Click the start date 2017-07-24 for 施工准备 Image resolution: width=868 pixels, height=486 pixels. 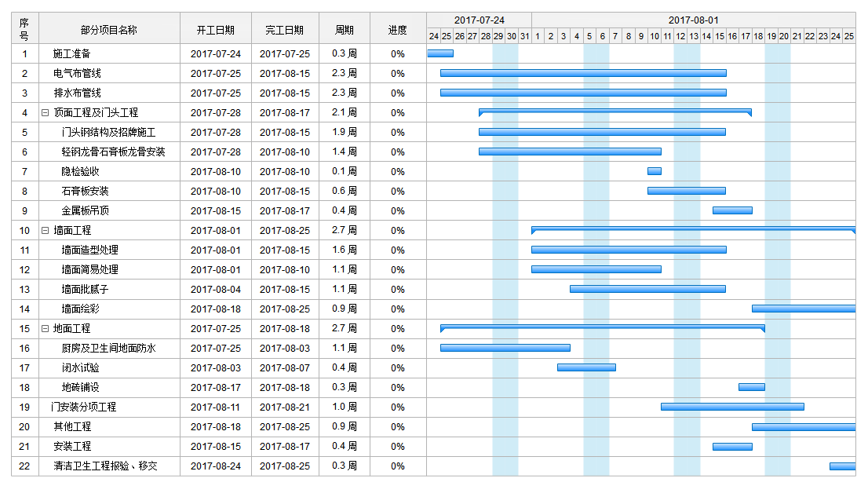click(216, 53)
